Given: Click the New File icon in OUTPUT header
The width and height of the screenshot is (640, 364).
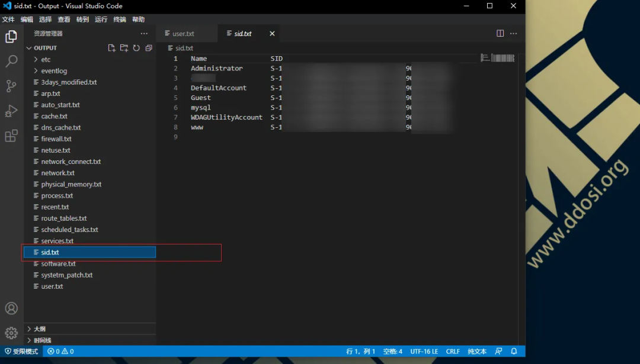Looking at the screenshot, I should [x=111, y=48].
